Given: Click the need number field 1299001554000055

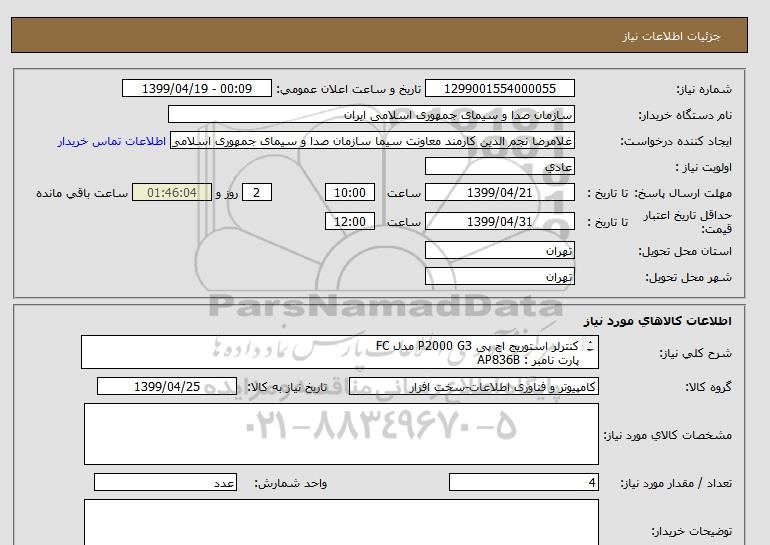Looking at the screenshot, I should click(499, 88).
